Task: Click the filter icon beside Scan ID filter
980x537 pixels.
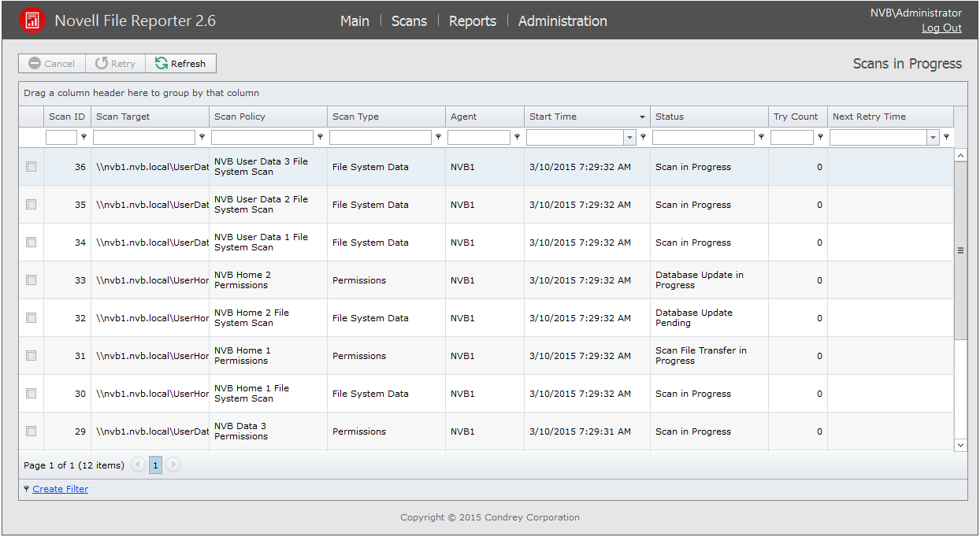Action: tap(84, 137)
